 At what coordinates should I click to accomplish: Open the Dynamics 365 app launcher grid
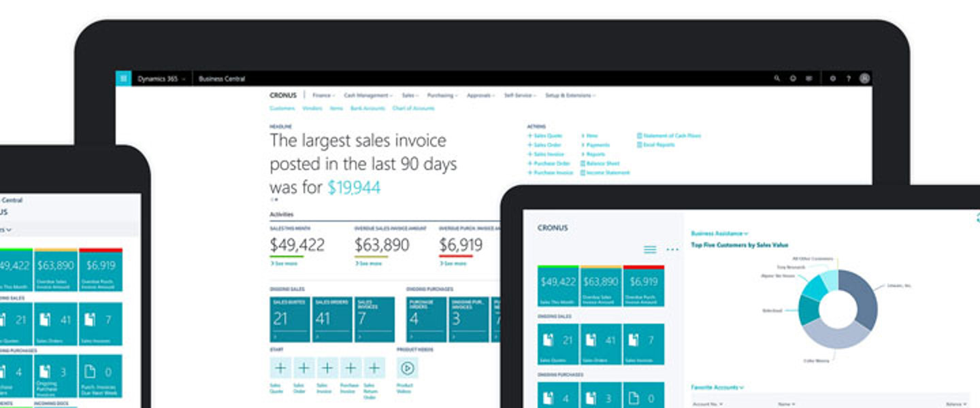point(123,79)
